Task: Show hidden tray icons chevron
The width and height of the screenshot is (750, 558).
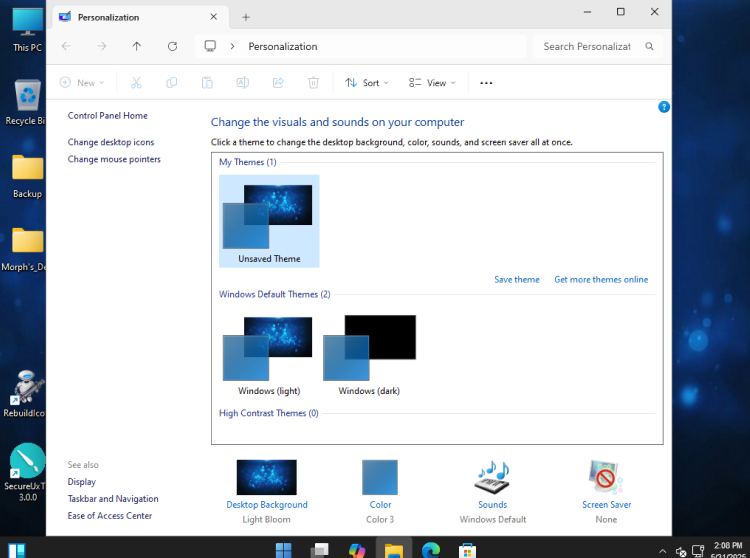Action: tap(662, 551)
